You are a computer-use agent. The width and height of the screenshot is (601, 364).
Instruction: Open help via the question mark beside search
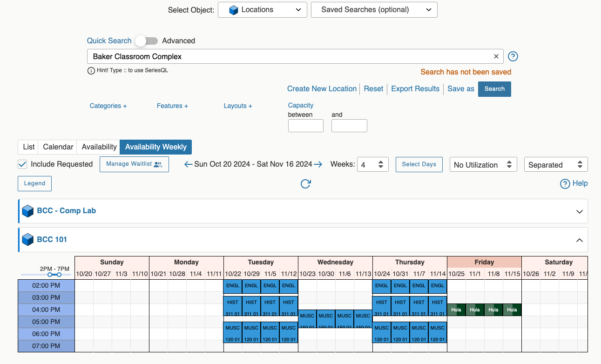(x=513, y=56)
